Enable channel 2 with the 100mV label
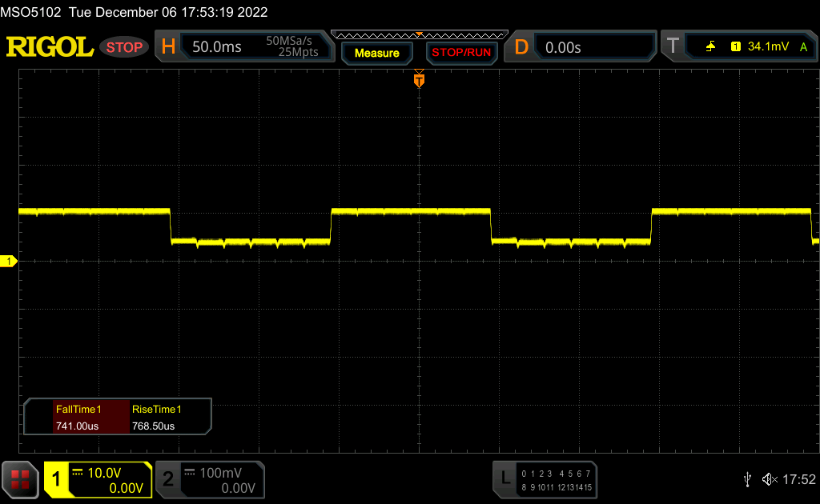820x504 pixels. [x=168, y=480]
